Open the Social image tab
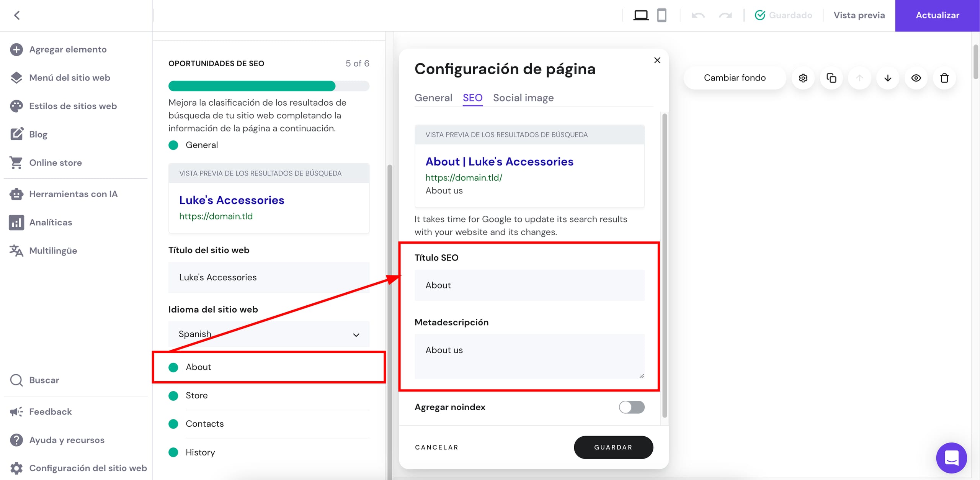Image resolution: width=980 pixels, height=480 pixels. 523,98
